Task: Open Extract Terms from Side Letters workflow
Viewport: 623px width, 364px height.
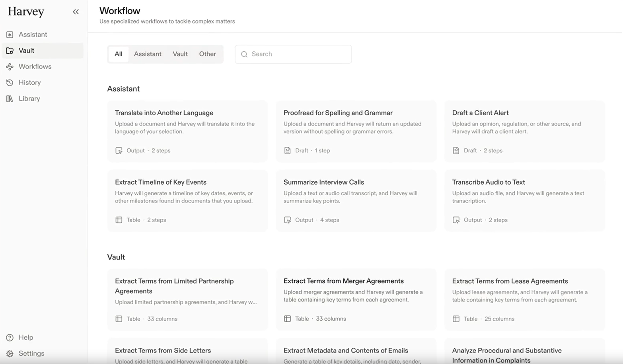Action: pos(187,351)
